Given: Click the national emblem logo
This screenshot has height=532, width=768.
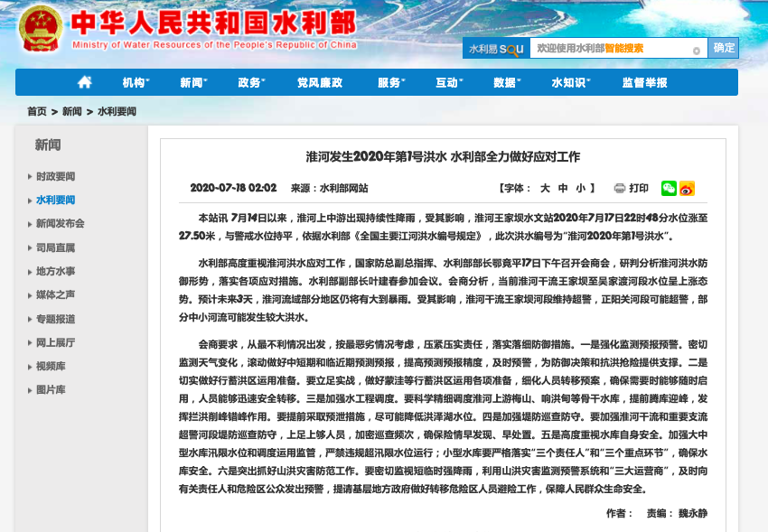Looking at the screenshot, I should [41, 28].
